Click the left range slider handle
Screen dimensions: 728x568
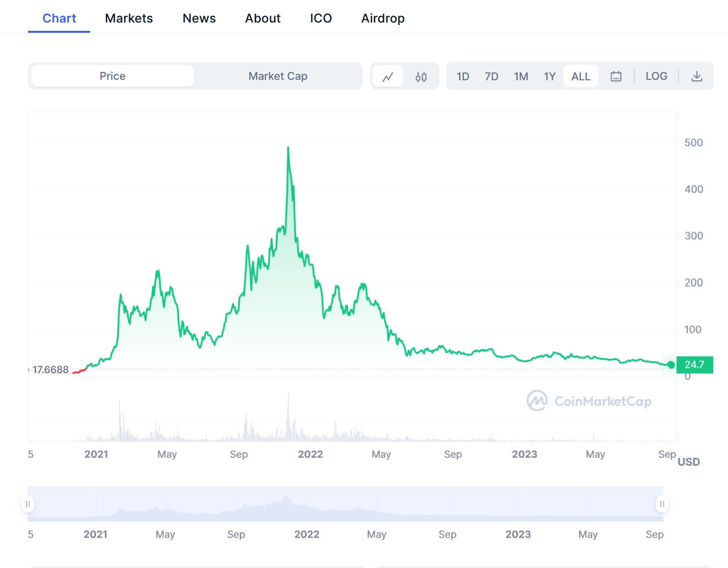coord(28,504)
